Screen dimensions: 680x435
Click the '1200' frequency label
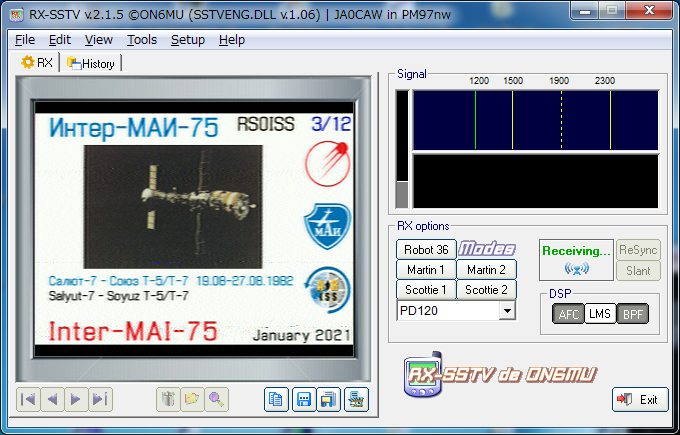479,81
